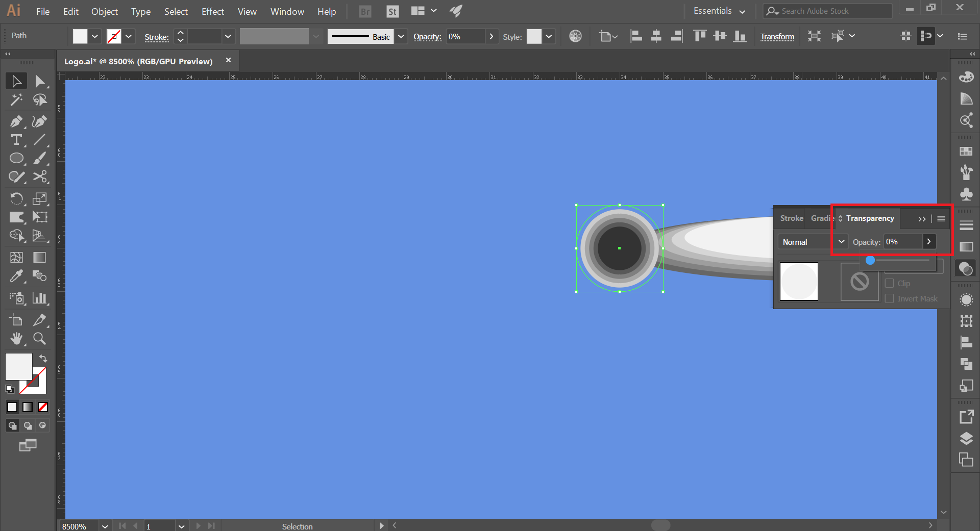Click the Transform link in control bar

pyautogui.click(x=777, y=37)
